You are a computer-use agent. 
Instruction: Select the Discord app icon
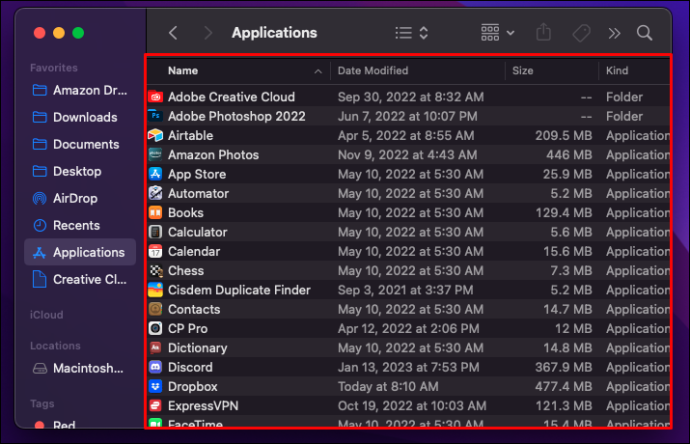(x=155, y=367)
